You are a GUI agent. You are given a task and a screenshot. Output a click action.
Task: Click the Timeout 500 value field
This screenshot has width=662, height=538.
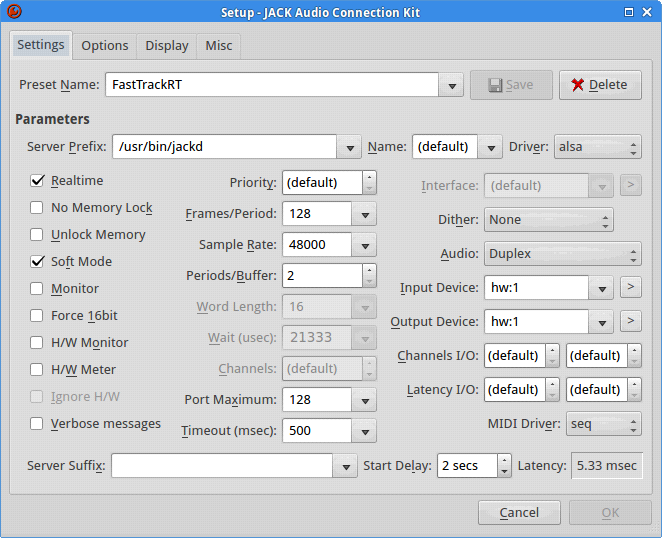pyautogui.click(x=317, y=431)
